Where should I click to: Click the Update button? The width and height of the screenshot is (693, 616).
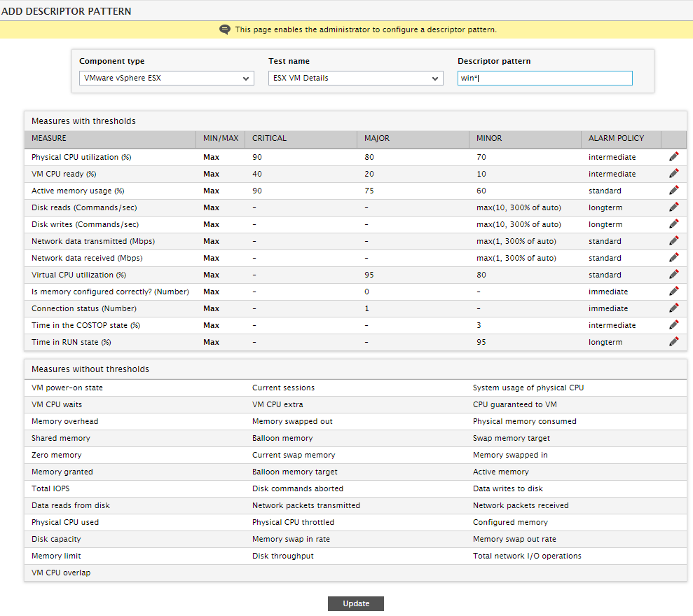(x=356, y=603)
